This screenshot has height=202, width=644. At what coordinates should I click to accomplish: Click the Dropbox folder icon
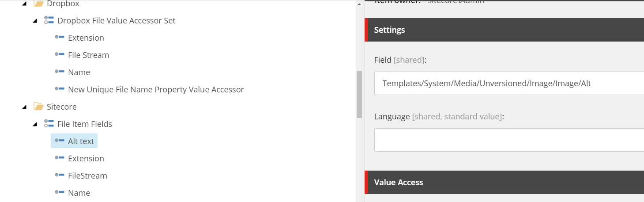(38, 4)
